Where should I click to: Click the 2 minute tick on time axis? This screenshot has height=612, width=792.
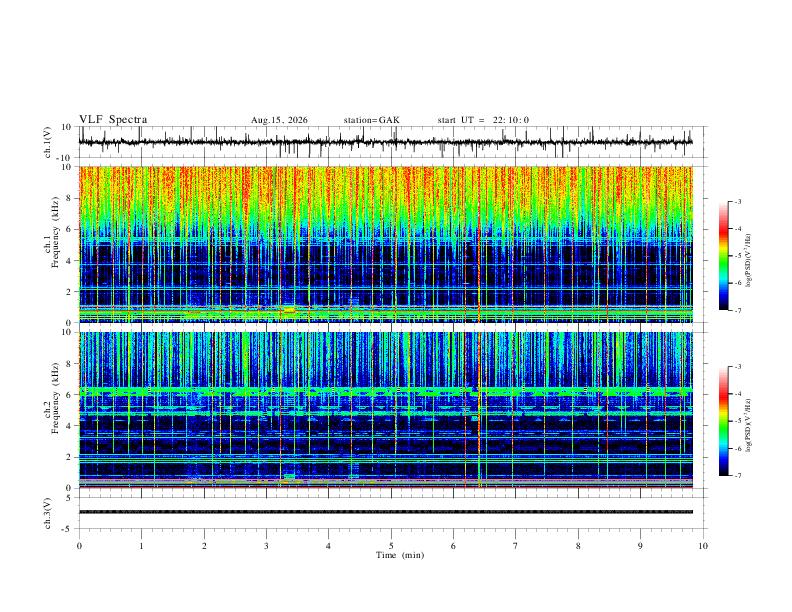pos(204,546)
